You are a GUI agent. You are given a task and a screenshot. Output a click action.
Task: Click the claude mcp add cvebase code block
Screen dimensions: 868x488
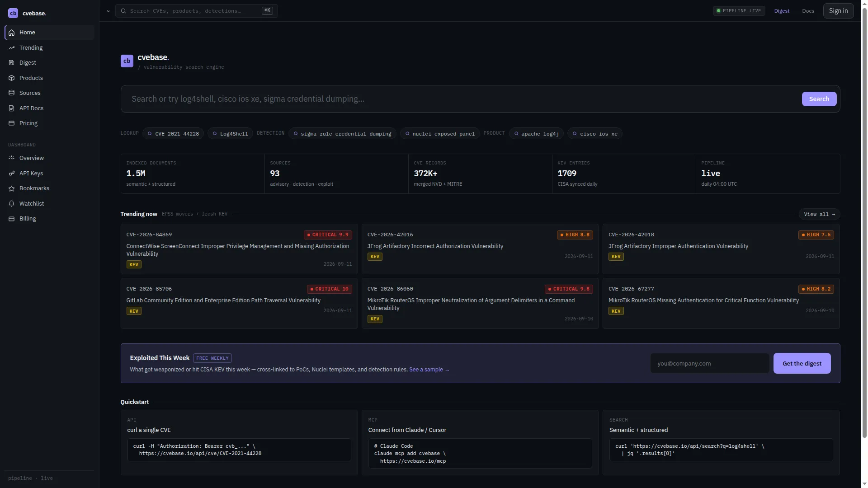point(480,453)
